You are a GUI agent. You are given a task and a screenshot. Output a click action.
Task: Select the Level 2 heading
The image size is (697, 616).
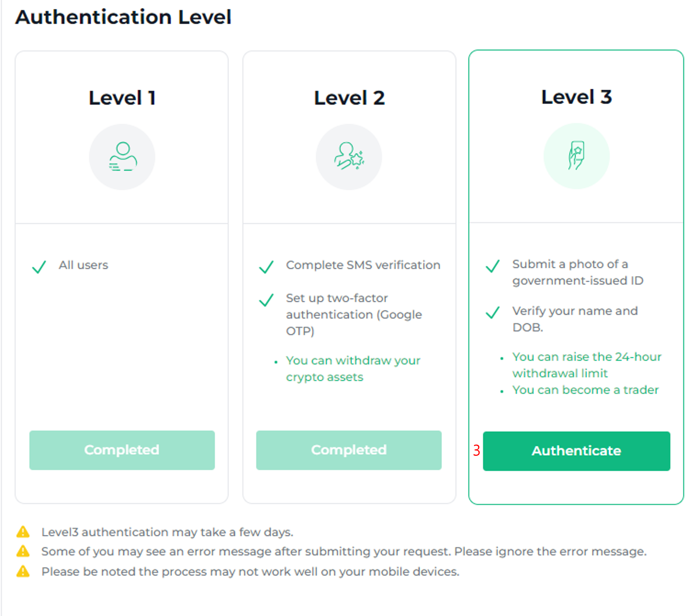349,98
